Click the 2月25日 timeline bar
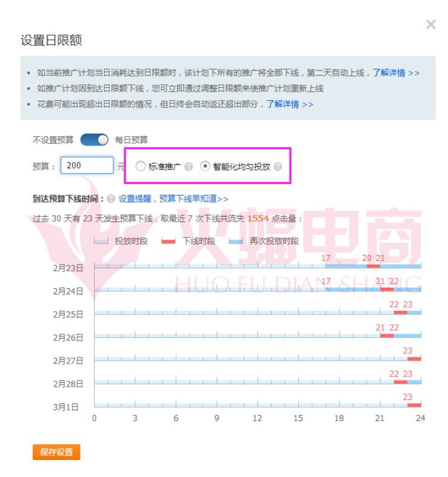 [242, 313]
